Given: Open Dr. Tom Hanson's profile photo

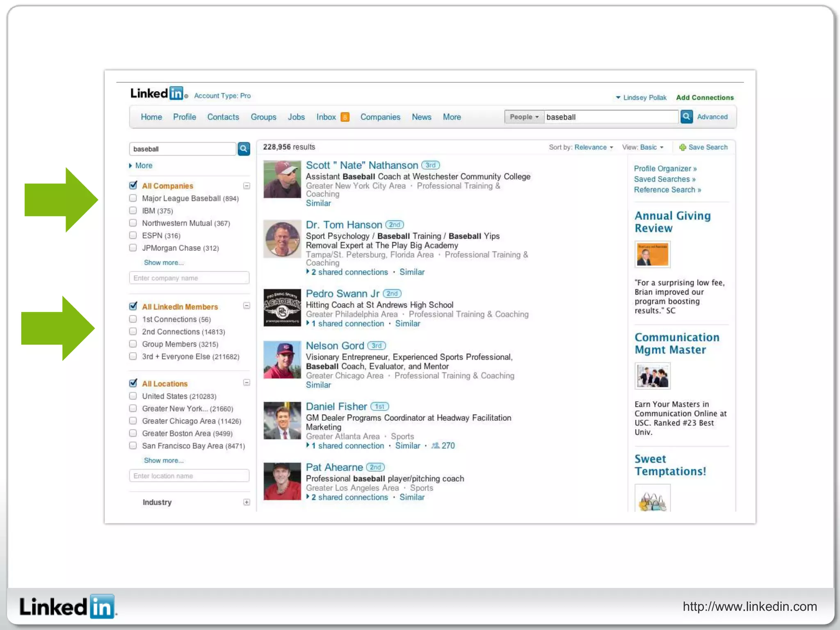Looking at the screenshot, I should (x=282, y=239).
